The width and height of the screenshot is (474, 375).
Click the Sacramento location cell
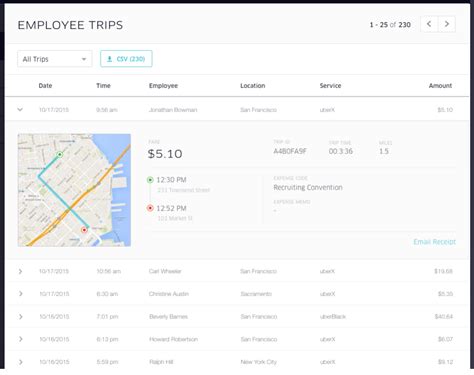[x=256, y=294]
